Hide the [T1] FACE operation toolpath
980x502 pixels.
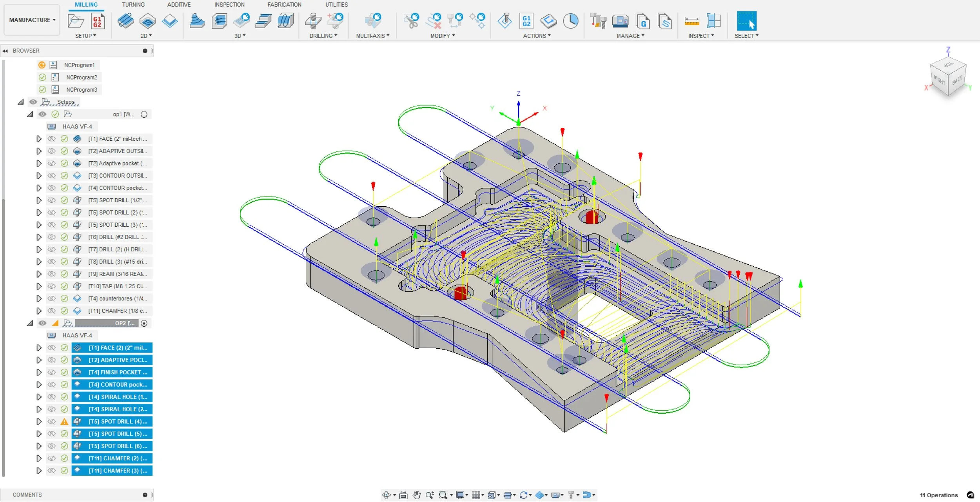pyautogui.click(x=52, y=138)
